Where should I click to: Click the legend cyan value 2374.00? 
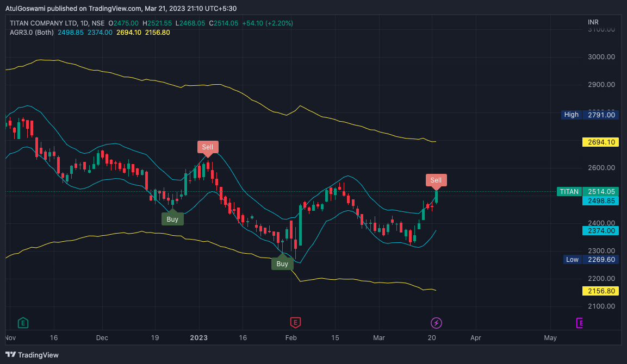pyautogui.click(x=100, y=33)
